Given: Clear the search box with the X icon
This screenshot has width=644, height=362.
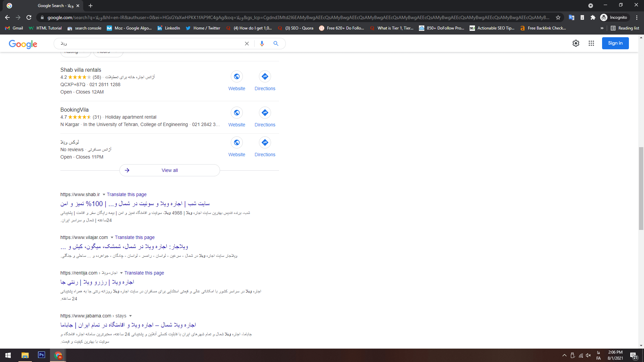Looking at the screenshot, I should coord(247,44).
